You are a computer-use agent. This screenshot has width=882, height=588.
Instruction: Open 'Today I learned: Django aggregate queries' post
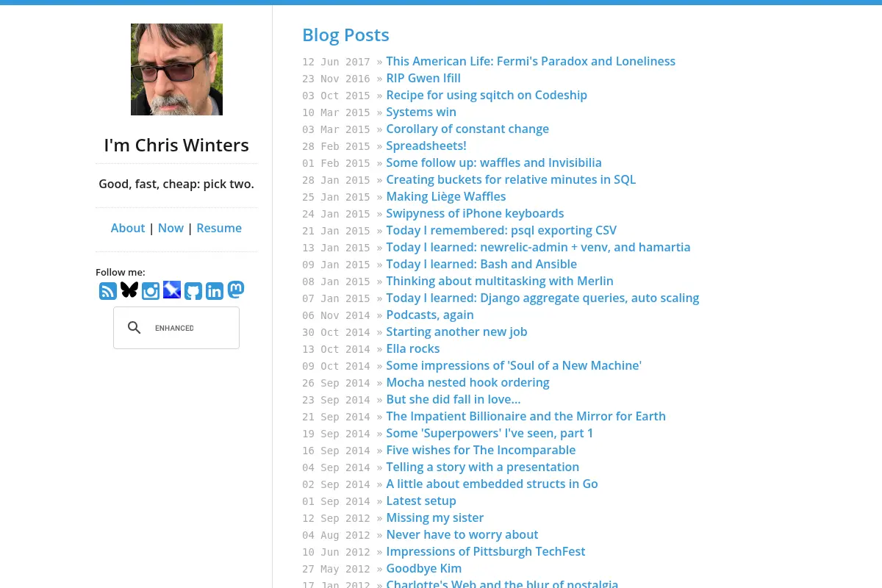click(542, 298)
